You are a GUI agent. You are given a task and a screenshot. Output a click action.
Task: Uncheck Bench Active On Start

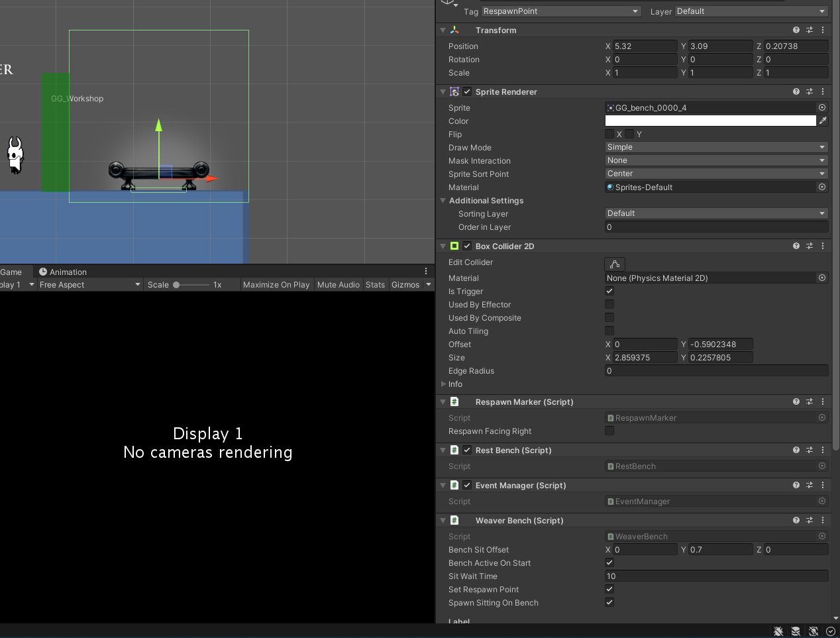pos(609,562)
